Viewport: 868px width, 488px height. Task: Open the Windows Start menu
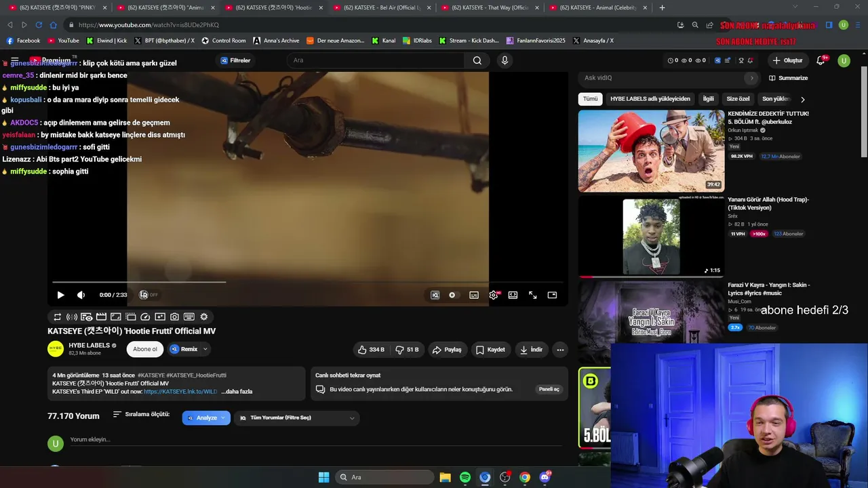pyautogui.click(x=323, y=477)
